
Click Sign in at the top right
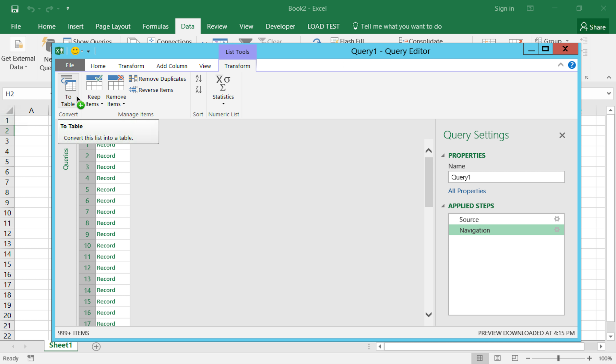(504, 8)
